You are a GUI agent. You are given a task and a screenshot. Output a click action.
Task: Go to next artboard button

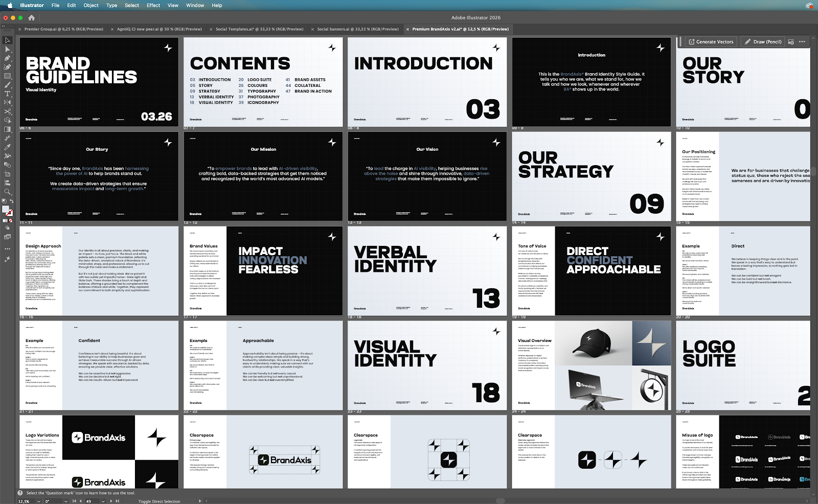point(111,501)
